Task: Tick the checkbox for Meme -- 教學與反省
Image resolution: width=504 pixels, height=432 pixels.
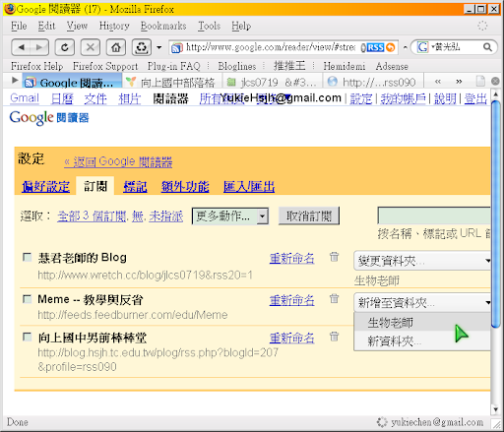Action: point(27,299)
